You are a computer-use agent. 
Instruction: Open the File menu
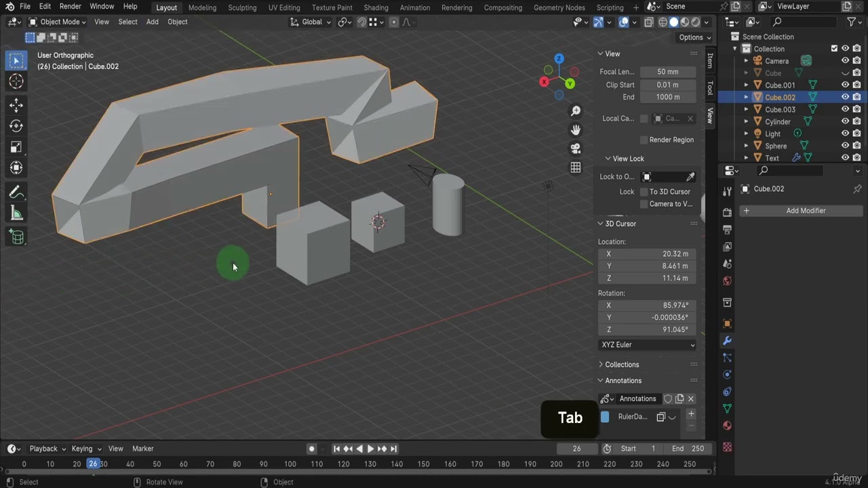coord(25,7)
